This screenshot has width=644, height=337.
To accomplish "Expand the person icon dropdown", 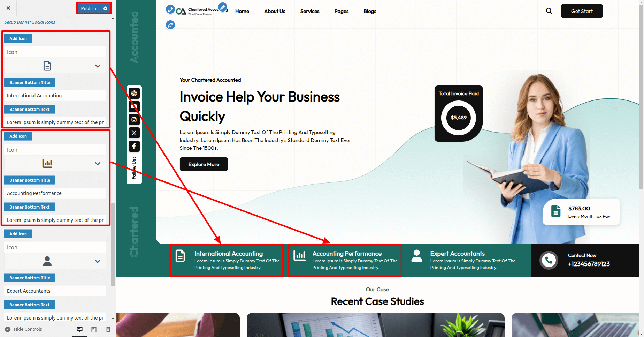I will [98, 261].
